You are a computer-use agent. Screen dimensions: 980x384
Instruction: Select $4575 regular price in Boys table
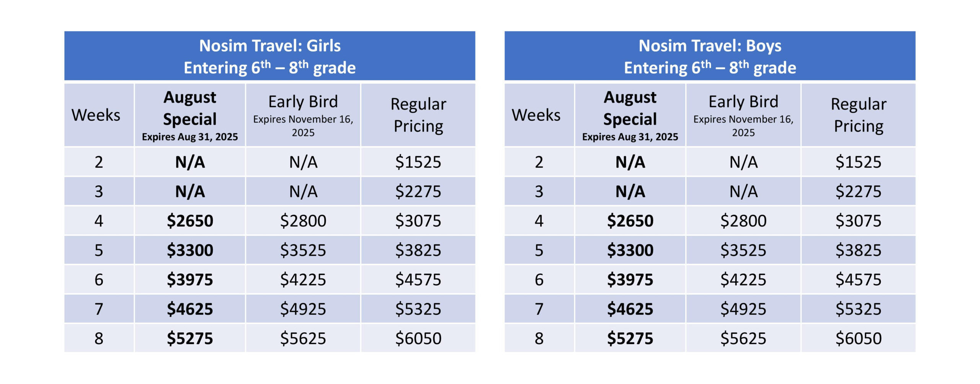(x=858, y=279)
